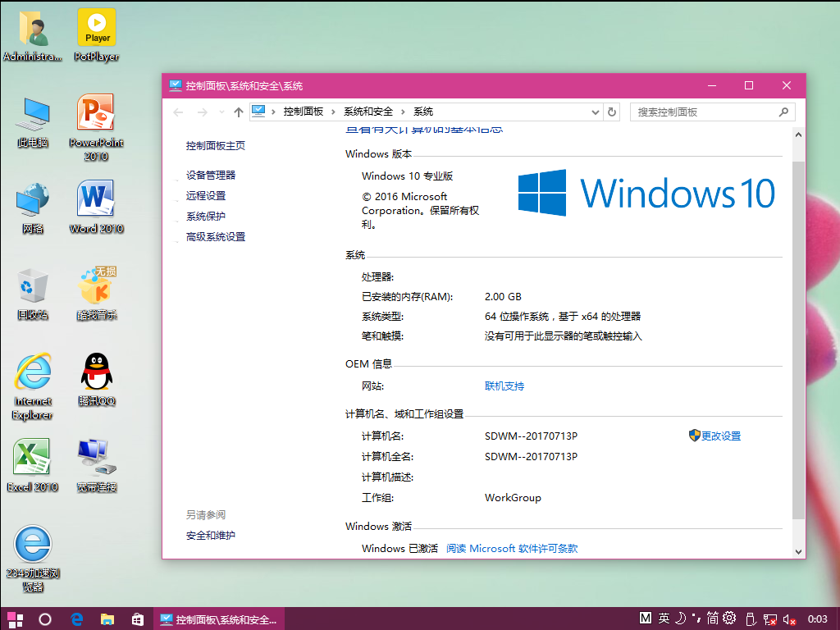
Task: Toggle the moon half-width tray icon
Action: point(680,619)
